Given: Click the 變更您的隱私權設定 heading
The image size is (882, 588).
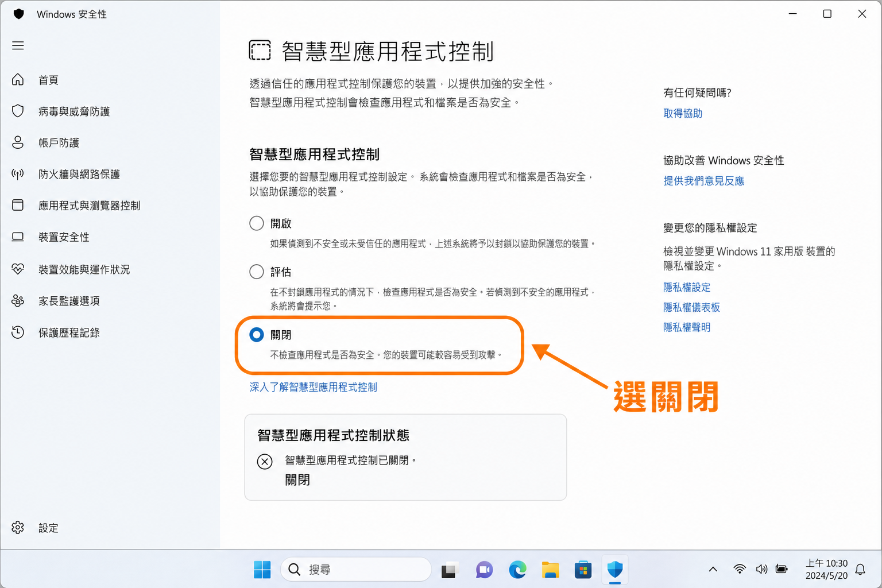Looking at the screenshot, I should [710, 228].
